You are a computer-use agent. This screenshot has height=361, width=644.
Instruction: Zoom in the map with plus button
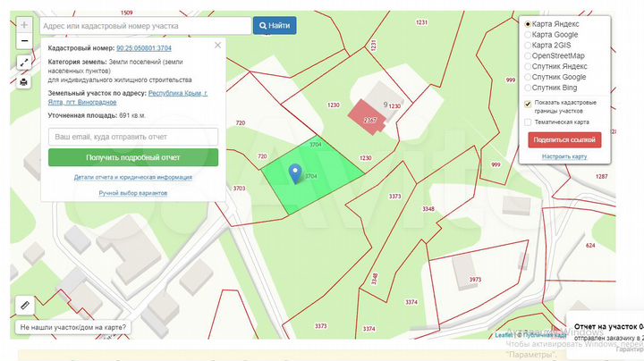(x=24, y=25)
